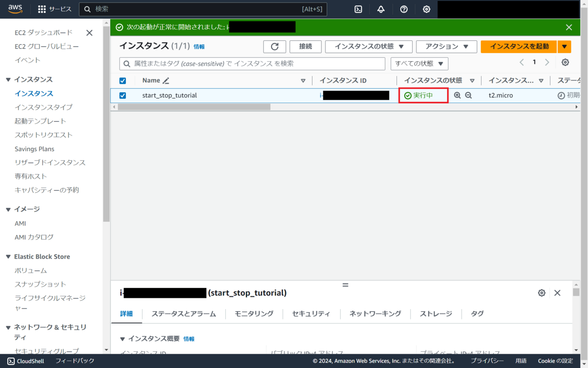Open the 情報 link beside インスタンス heading
This screenshot has width=588, height=368.
pos(199,47)
